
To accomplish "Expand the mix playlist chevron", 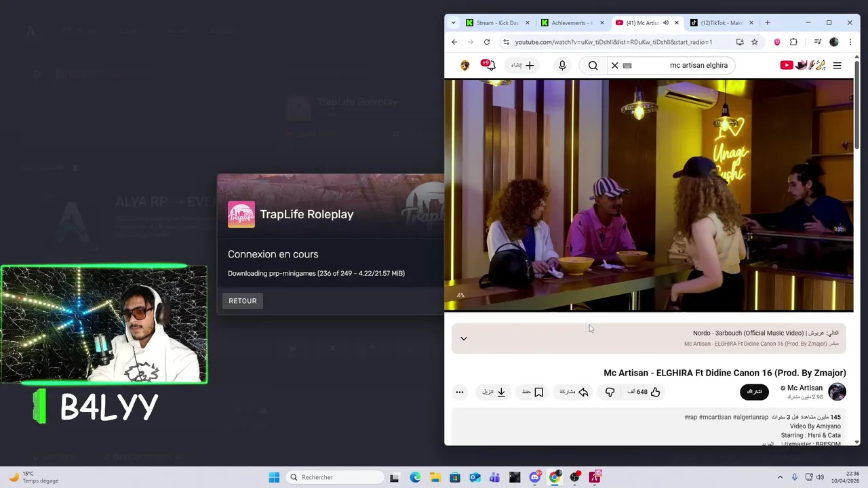I will point(464,338).
